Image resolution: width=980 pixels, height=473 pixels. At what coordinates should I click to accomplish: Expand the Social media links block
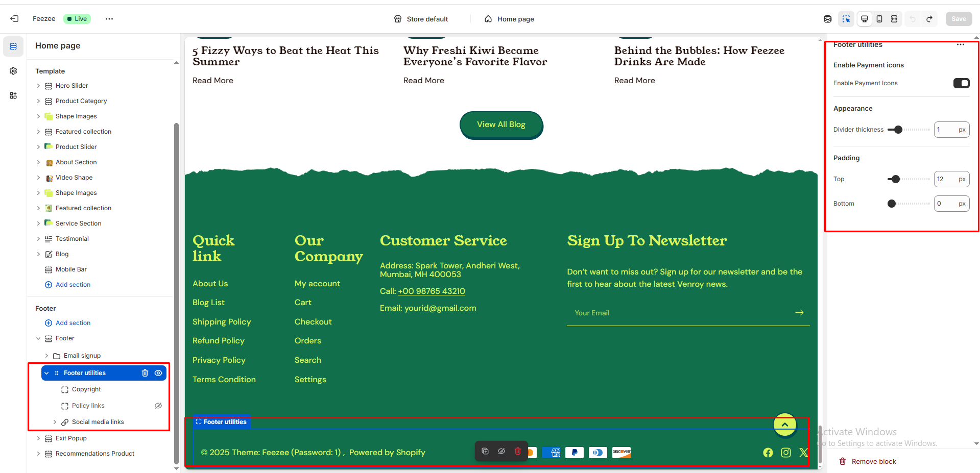click(x=55, y=422)
